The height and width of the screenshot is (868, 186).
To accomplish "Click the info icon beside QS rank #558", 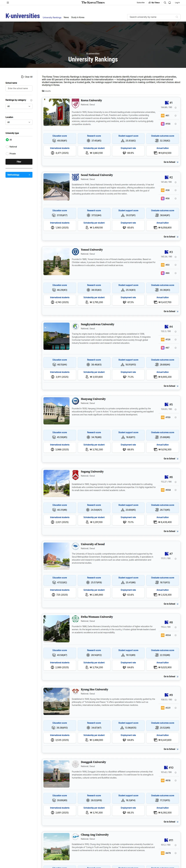I will pyautogui.click(x=176, y=490).
